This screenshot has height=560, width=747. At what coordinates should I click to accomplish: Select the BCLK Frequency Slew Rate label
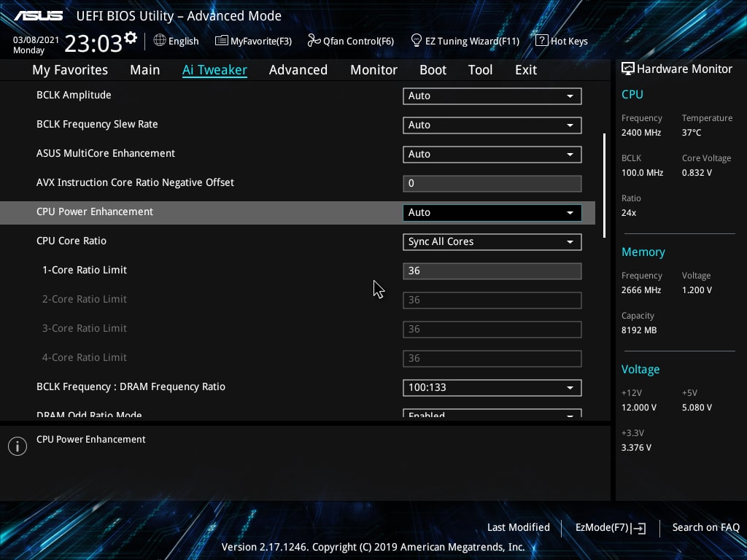click(x=97, y=124)
